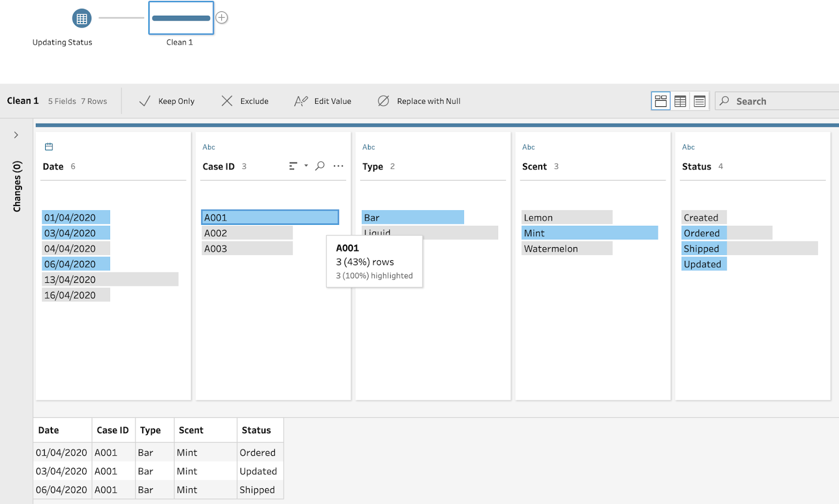The width and height of the screenshot is (839, 504).
Task: Select the A002 Case ID value
Action: [247, 233]
